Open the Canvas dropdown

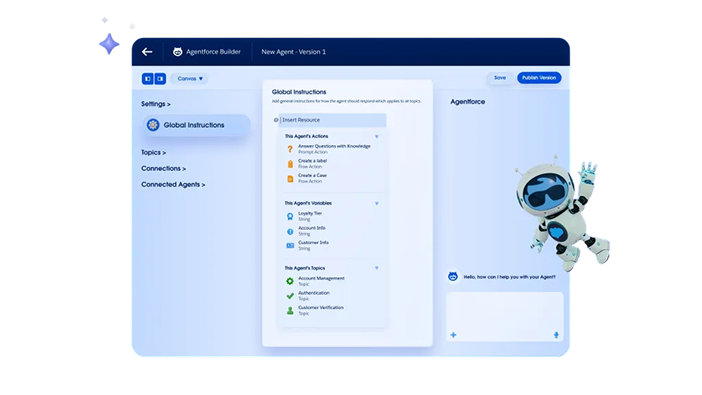point(190,79)
